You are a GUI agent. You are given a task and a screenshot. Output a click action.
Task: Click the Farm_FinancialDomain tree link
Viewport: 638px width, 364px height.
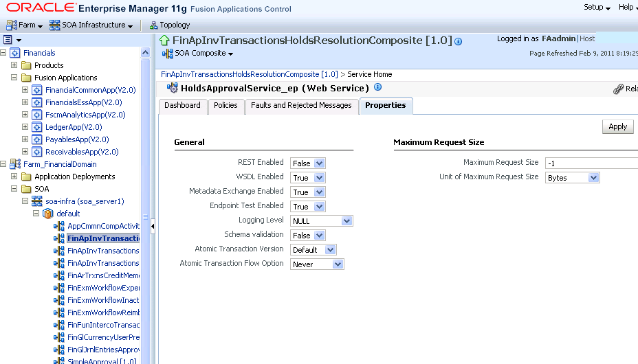(60, 165)
